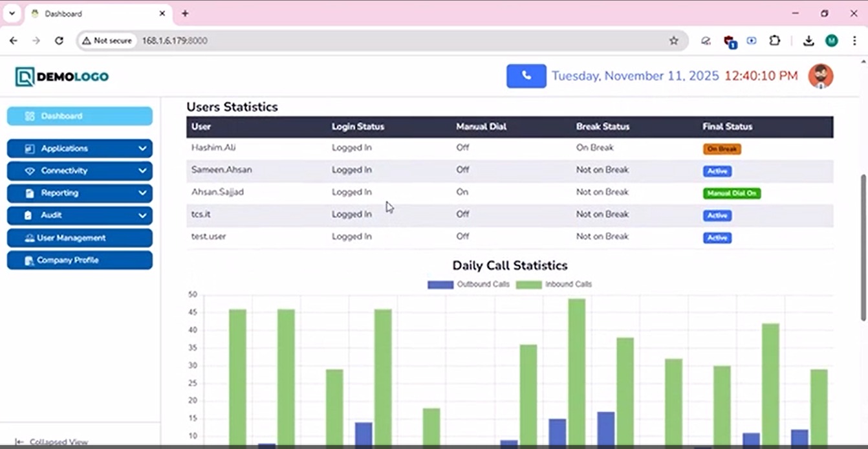Click the On Break status badge
Screen dimensions: 868x449
721,149
